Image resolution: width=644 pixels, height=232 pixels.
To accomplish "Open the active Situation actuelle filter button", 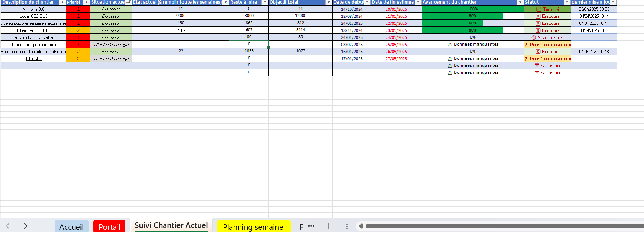I will [x=128, y=2].
